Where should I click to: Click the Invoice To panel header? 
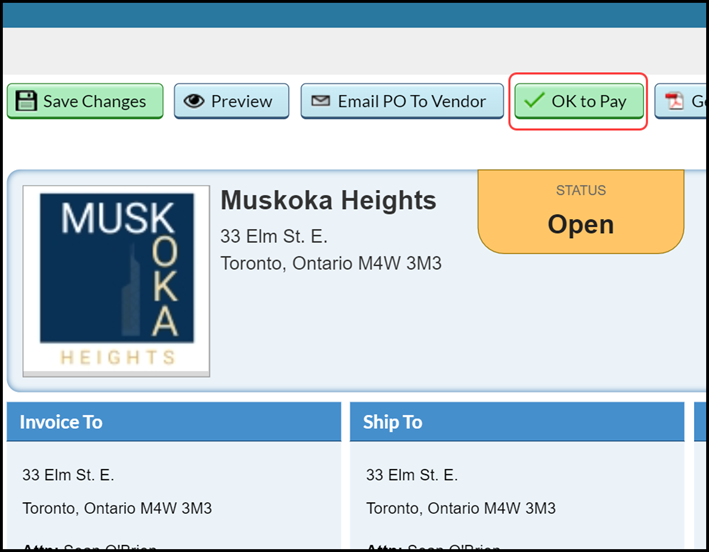coord(174,422)
